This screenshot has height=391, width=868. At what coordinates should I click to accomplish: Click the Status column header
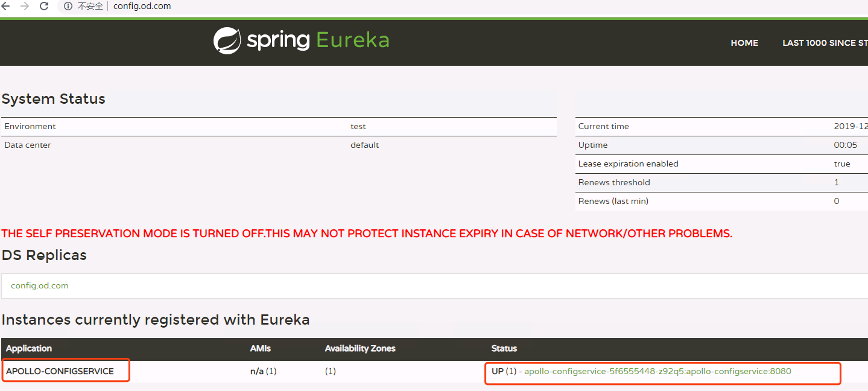(504, 348)
